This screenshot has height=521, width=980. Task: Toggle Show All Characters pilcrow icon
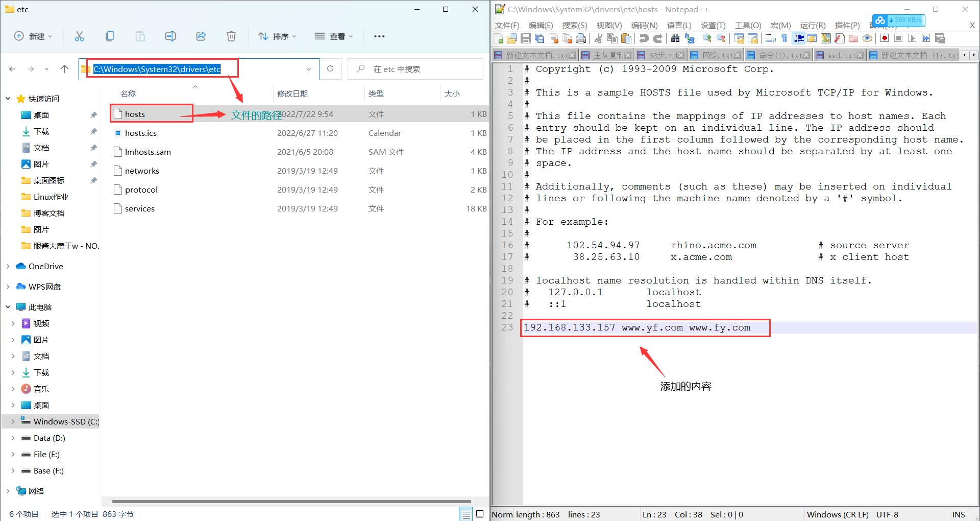pos(785,39)
